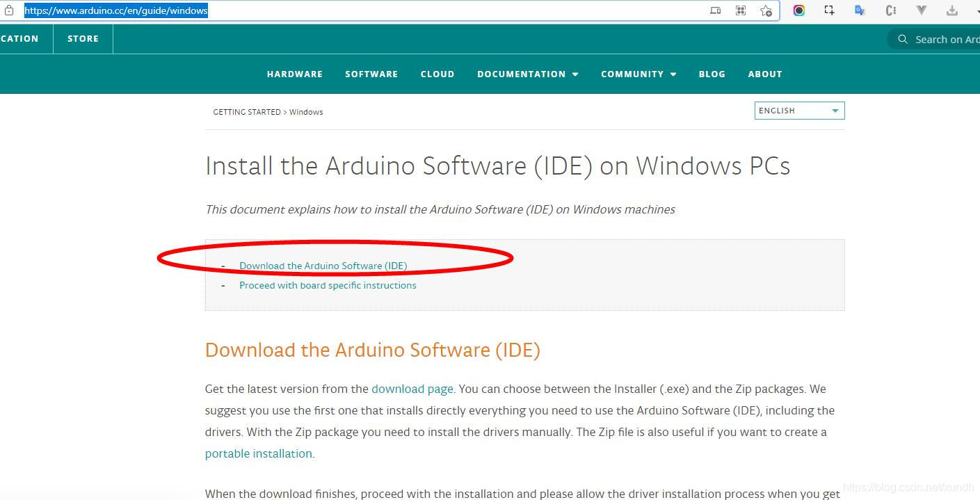Open the 'download page' link
Screen dimensions: 980x500
(x=412, y=389)
